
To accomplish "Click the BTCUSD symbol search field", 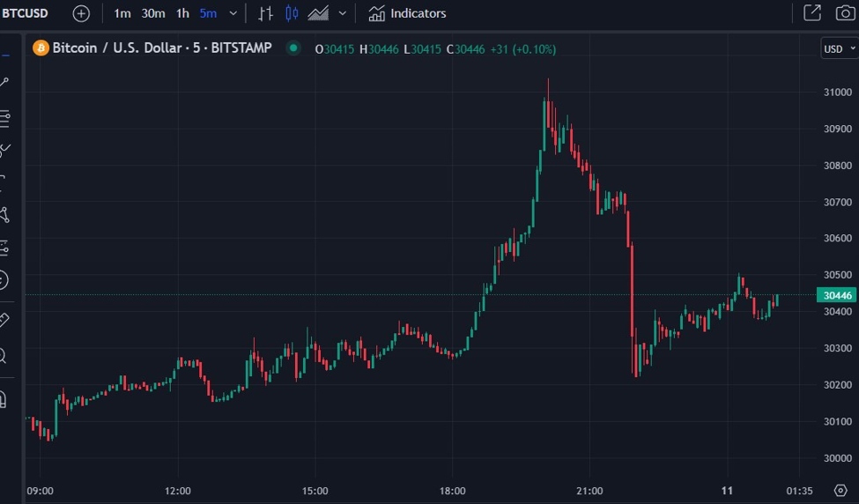I will tap(26, 13).
